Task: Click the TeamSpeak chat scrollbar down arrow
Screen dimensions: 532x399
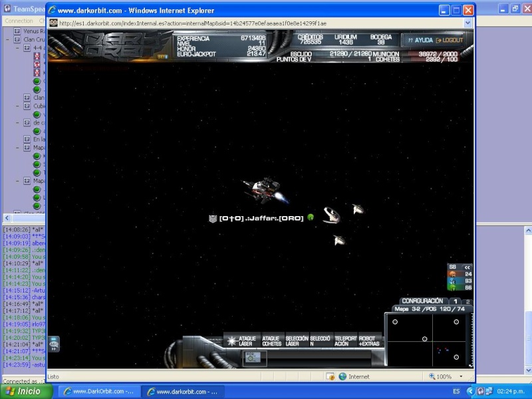Action: 528,370
